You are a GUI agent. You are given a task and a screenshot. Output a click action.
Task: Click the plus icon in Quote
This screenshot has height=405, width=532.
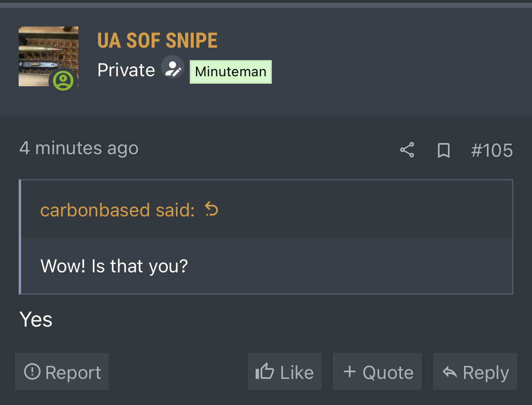pyautogui.click(x=350, y=371)
